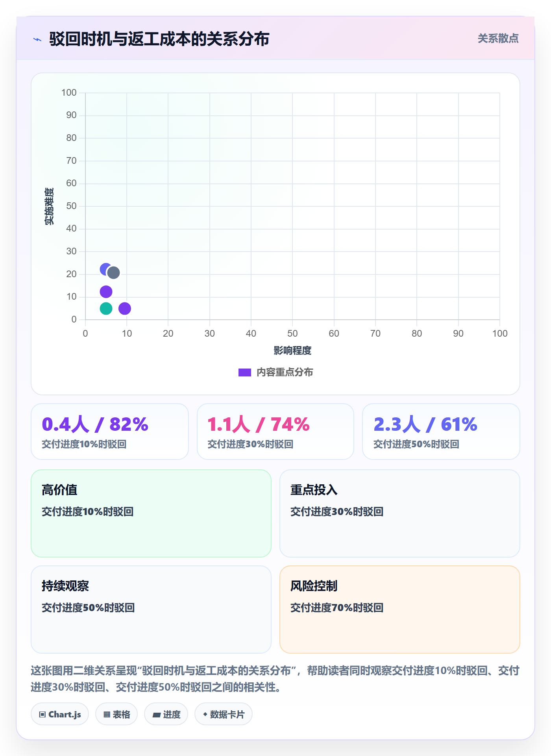
Task: Select the 风险控制 quadrant card
Action: (400, 610)
